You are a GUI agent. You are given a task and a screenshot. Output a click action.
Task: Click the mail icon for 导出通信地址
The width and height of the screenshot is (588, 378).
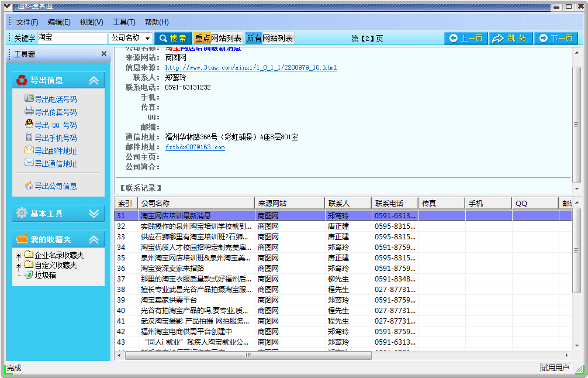[29, 163]
